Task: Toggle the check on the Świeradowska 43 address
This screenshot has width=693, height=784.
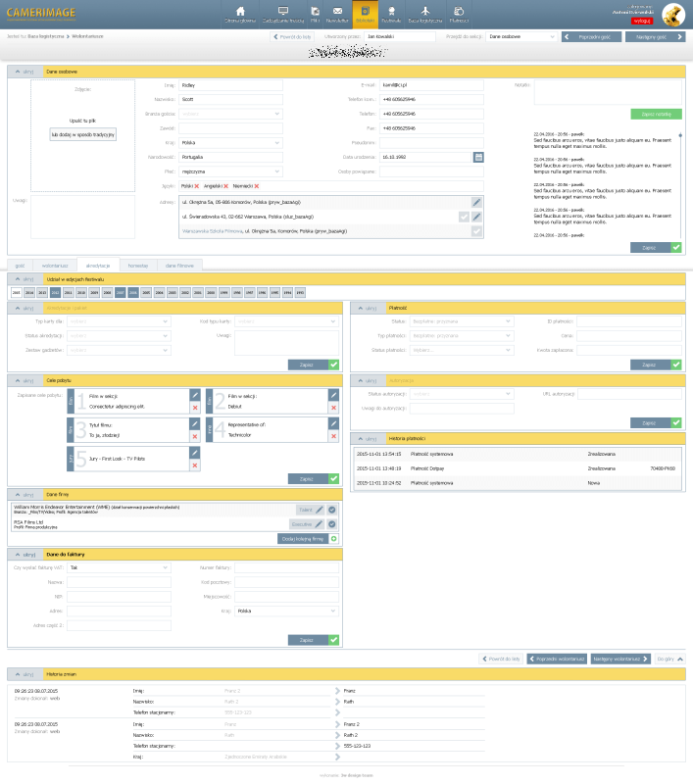Action: coord(464,218)
